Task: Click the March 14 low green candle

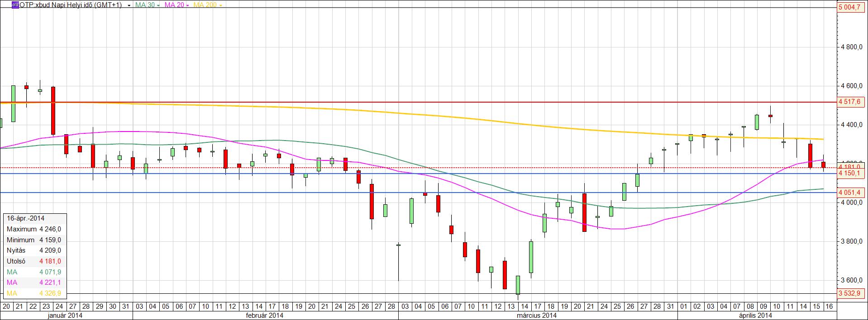Action: [x=518, y=285]
